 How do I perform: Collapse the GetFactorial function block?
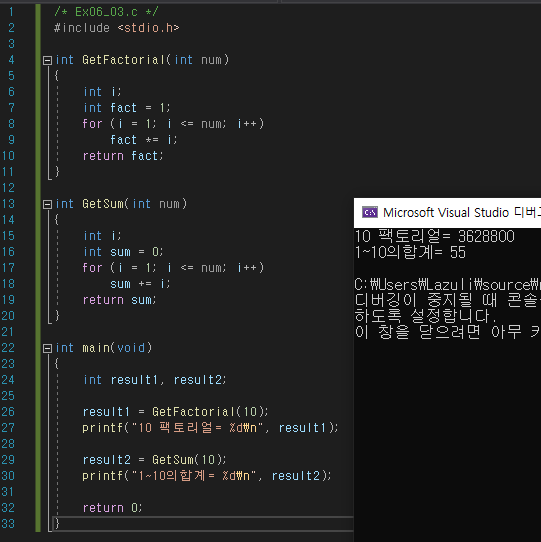click(47, 61)
